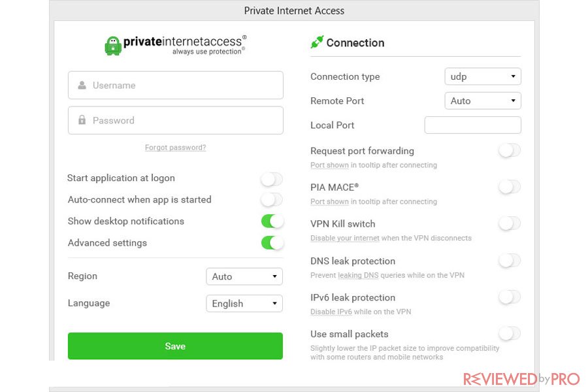Disable Show desktop notifications switch
This screenshot has height=392, width=588.
272,221
